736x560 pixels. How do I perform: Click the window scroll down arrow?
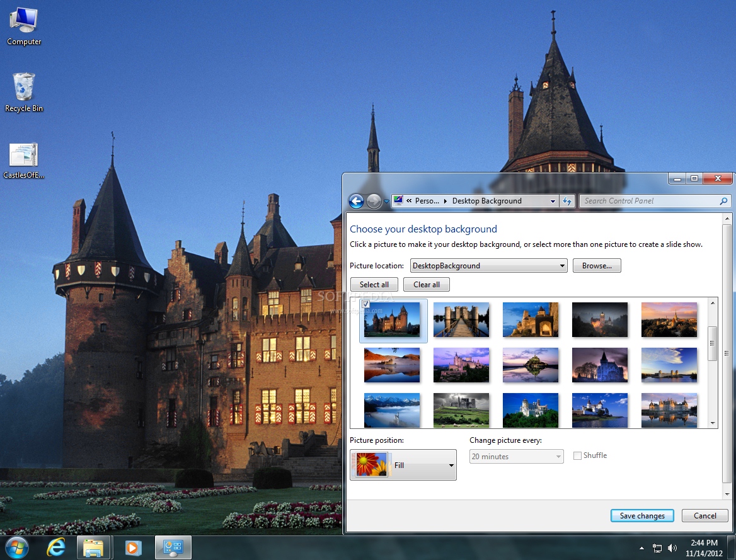(727, 494)
